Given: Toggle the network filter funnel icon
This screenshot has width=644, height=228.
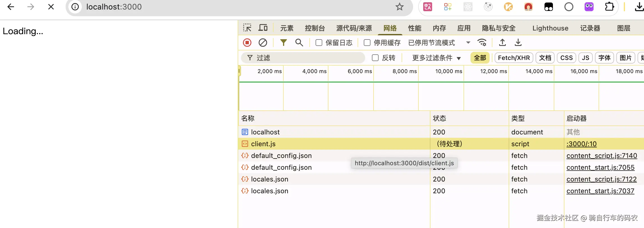Looking at the screenshot, I should pyautogui.click(x=283, y=43).
